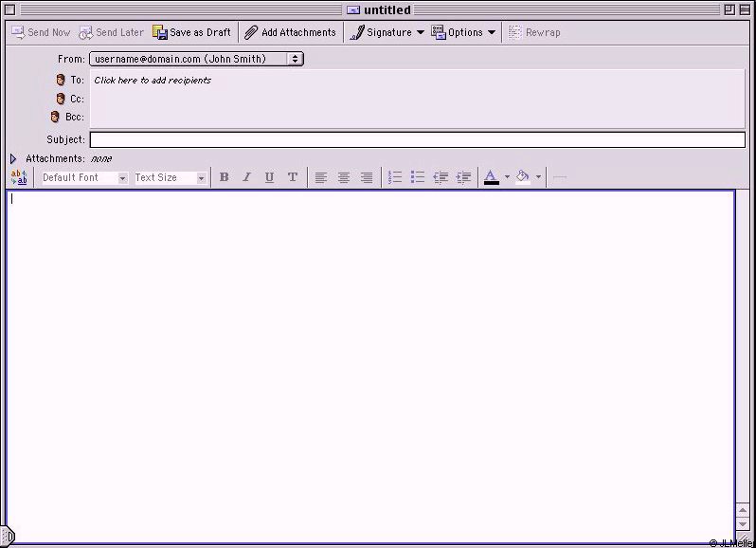Click the address book icon beside To
Screen dimensions: 756x548
(61, 80)
